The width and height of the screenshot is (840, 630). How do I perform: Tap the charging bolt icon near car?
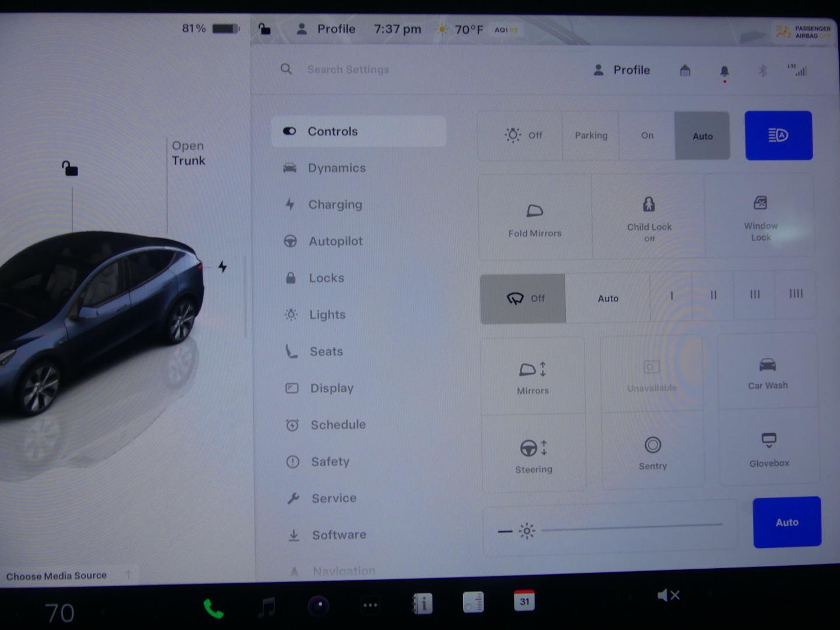(x=222, y=267)
